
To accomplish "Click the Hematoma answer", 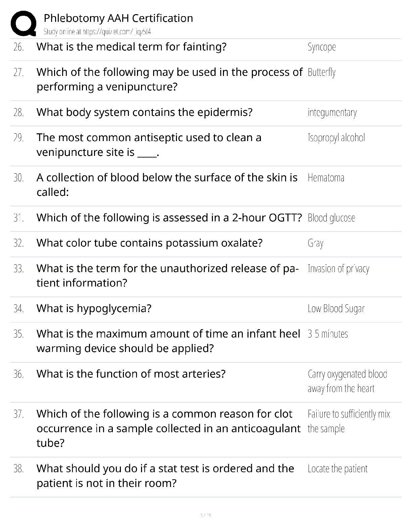I will point(326,178).
